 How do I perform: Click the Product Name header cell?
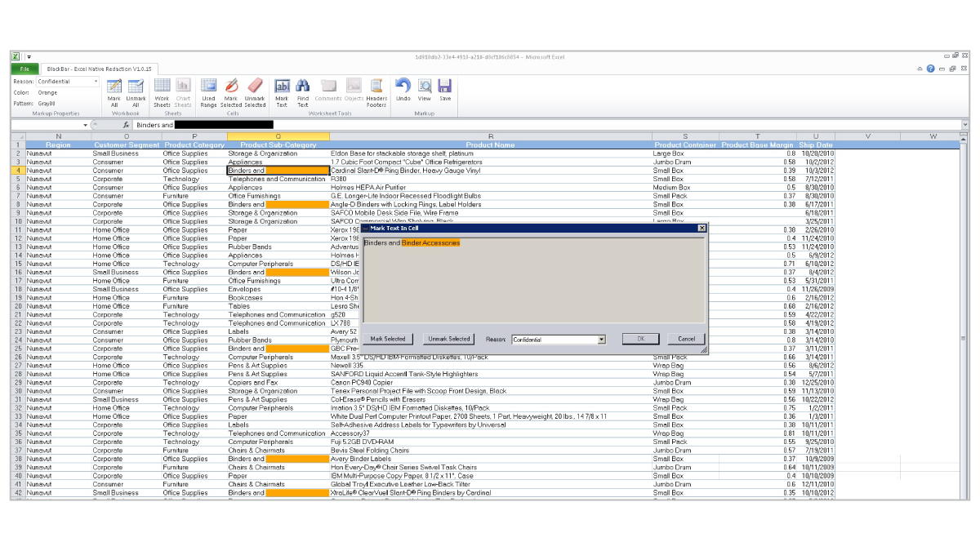tap(491, 145)
